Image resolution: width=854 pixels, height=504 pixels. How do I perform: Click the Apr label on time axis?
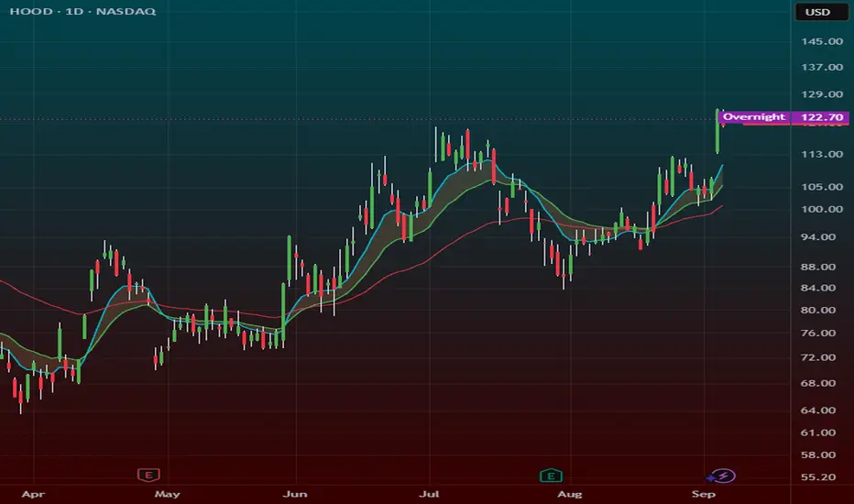[33, 494]
